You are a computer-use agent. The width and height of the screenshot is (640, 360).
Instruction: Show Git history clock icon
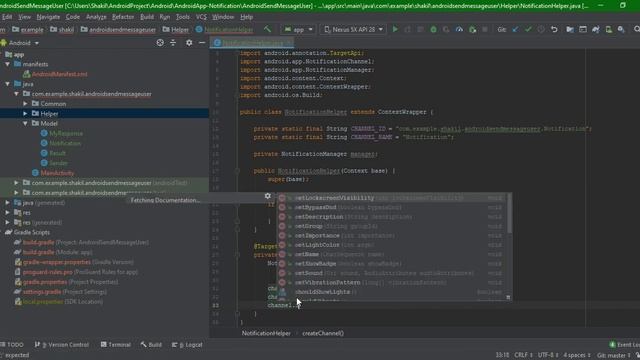(x=541, y=29)
